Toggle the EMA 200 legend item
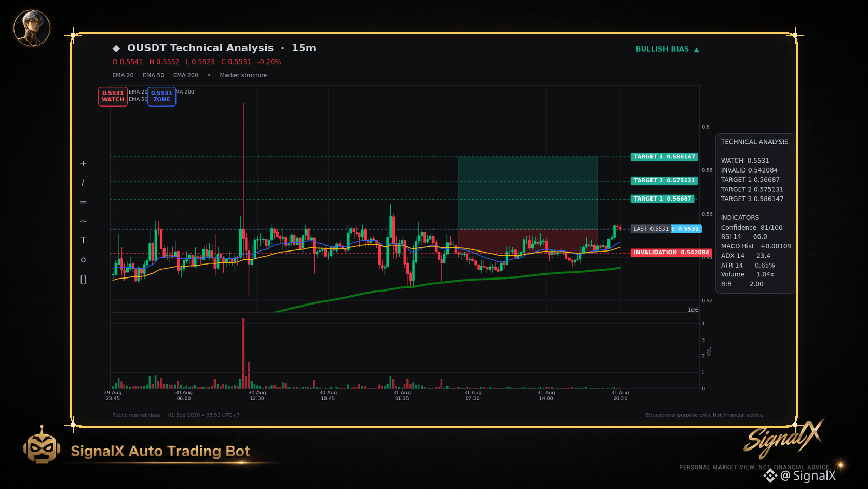The width and height of the screenshot is (868, 489). [185, 75]
